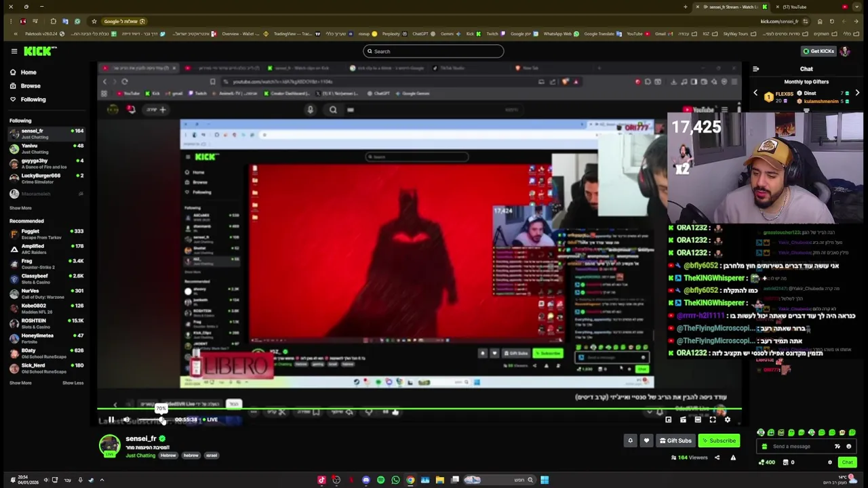The image size is (868, 488).
Task: Open the recommended channel Classybeef
Action: pyautogui.click(x=46, y=279)
